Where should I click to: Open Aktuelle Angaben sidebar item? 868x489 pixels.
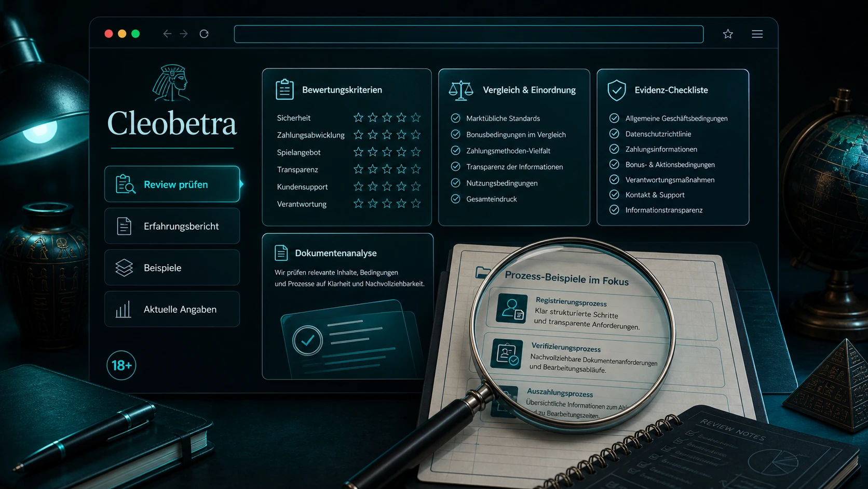172,309
